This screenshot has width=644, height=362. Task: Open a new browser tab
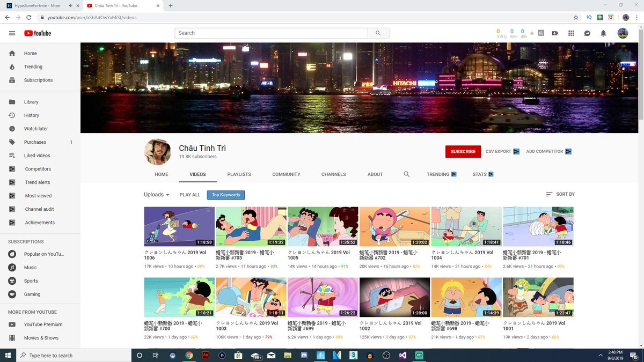point(171,5)
